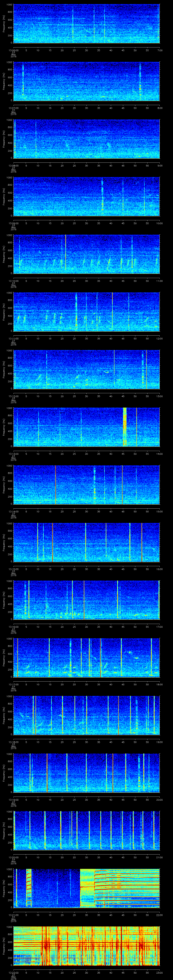Select the spectrogram panel starting at 13:07:00
173x980 pixels.
pyautogui.click(x=87, y=81)
